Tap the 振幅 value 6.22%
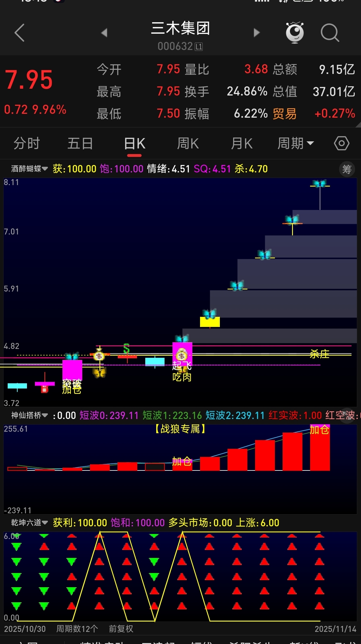Screen dimensions: 361x644 click(x=251, y=114)
